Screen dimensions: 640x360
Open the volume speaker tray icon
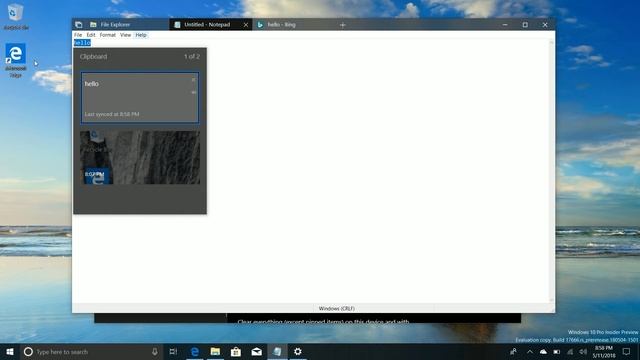click(583, 351)
